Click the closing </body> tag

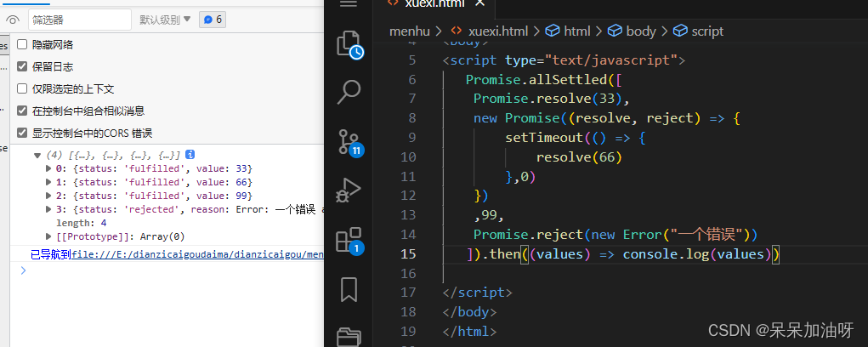click(x=469, y=311)
